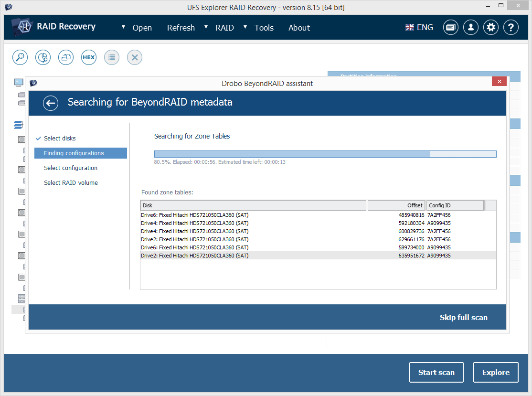Open the settings gear icon
This screenshot has width=532, height=396.
(491, 28)
